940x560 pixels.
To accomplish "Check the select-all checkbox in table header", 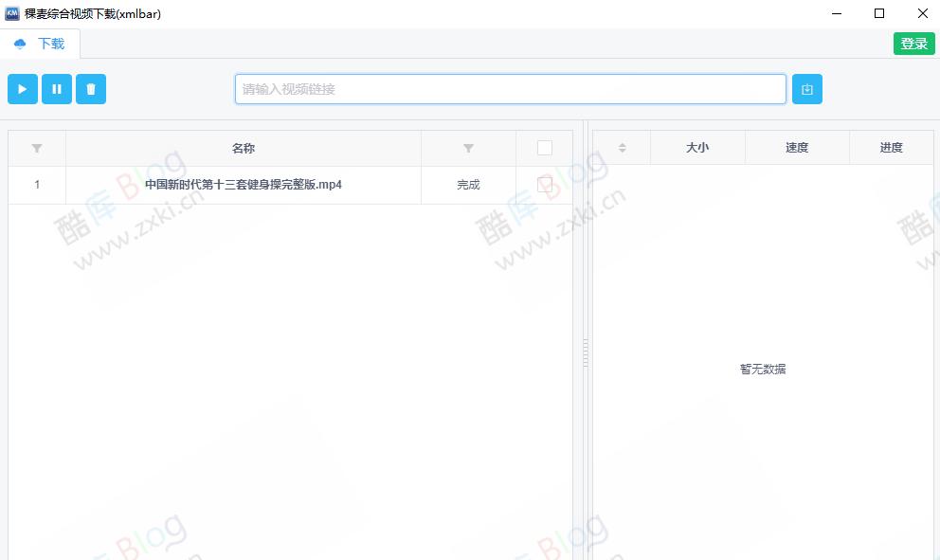I will point(544,148).
